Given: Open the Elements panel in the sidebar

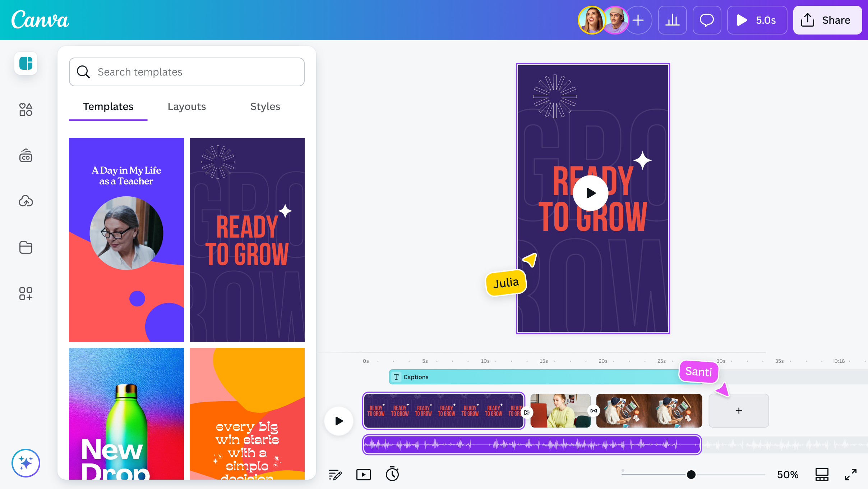Looking at the screenshot, I should pyautogui.click(x=26, y=110).
